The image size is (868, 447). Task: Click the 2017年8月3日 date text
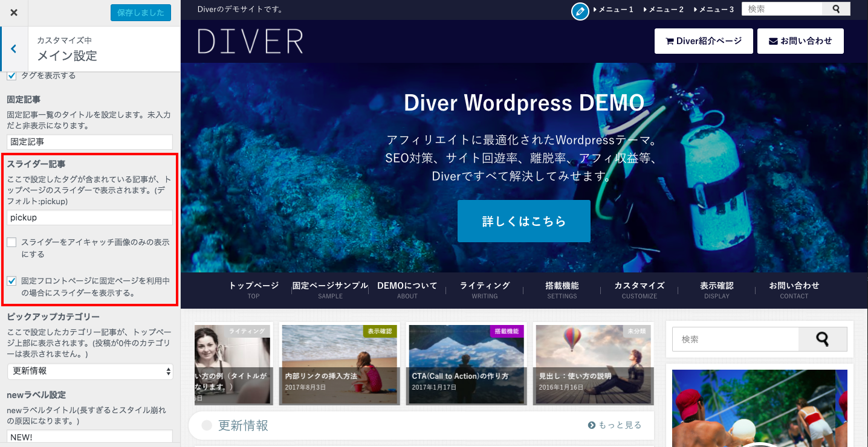305,387
